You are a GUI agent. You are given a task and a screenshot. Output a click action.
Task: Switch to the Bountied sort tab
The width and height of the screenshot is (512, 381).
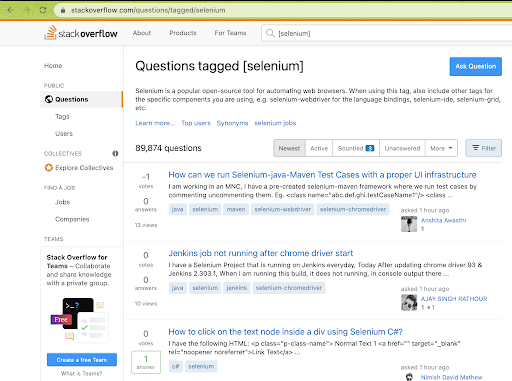356,148
